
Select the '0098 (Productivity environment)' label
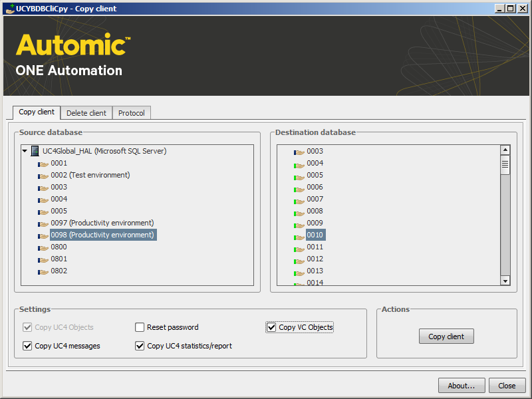[103, 235]
